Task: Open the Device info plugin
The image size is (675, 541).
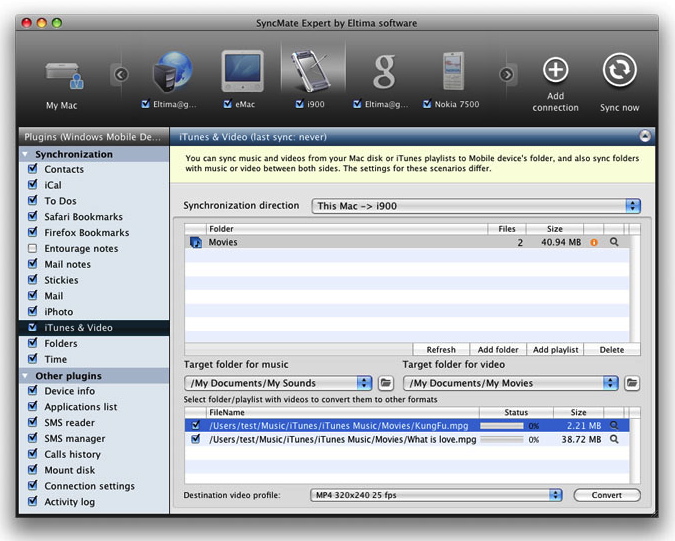Action: pos(70,391)
